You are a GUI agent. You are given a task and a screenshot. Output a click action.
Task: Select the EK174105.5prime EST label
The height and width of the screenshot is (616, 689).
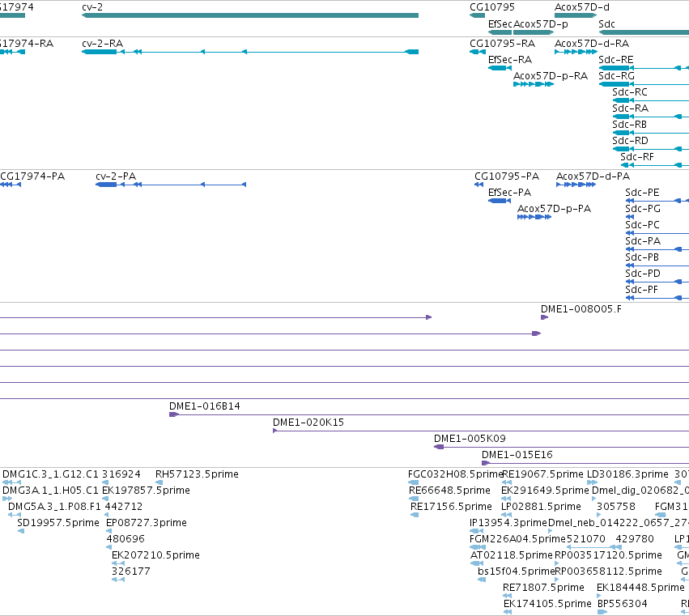547,605
